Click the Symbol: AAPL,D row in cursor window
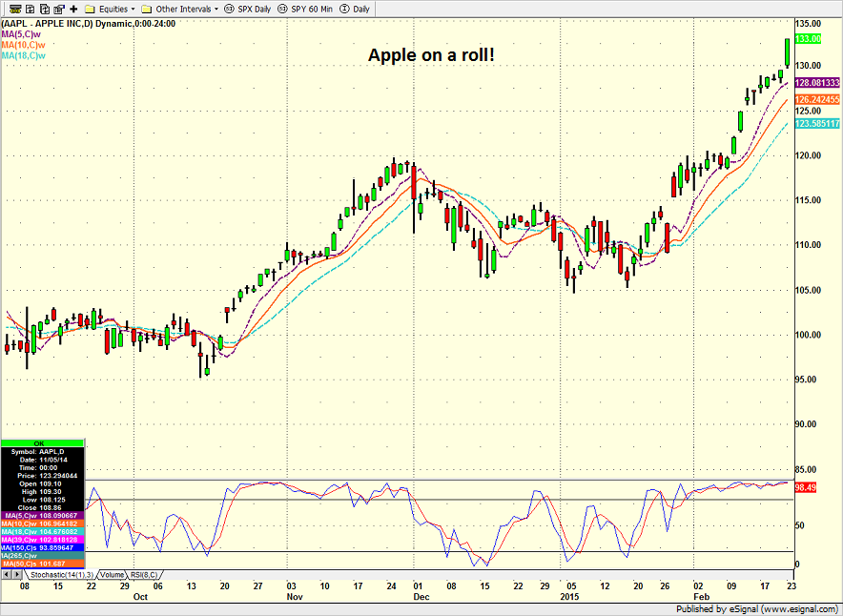 (x=42, y=452)
